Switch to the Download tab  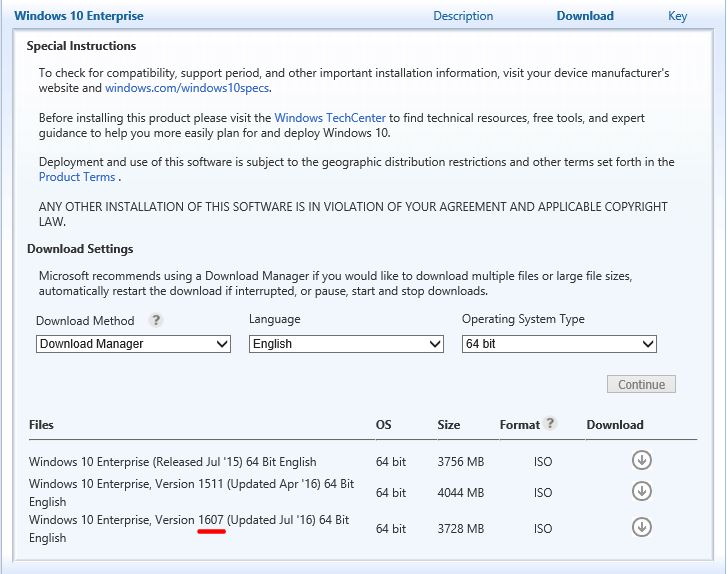tap(585, 16)
